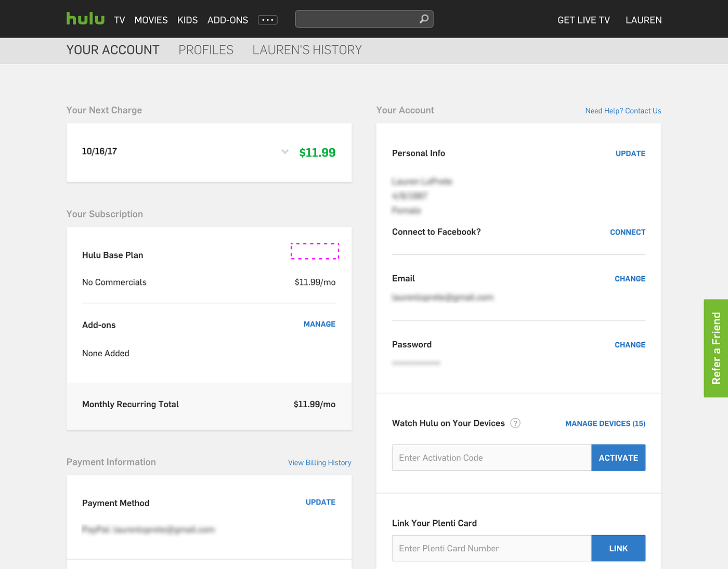The height and width of the screenshot is (569, 728).
Task: Open Manage Devices (15)
Action: tap(605, 423)
